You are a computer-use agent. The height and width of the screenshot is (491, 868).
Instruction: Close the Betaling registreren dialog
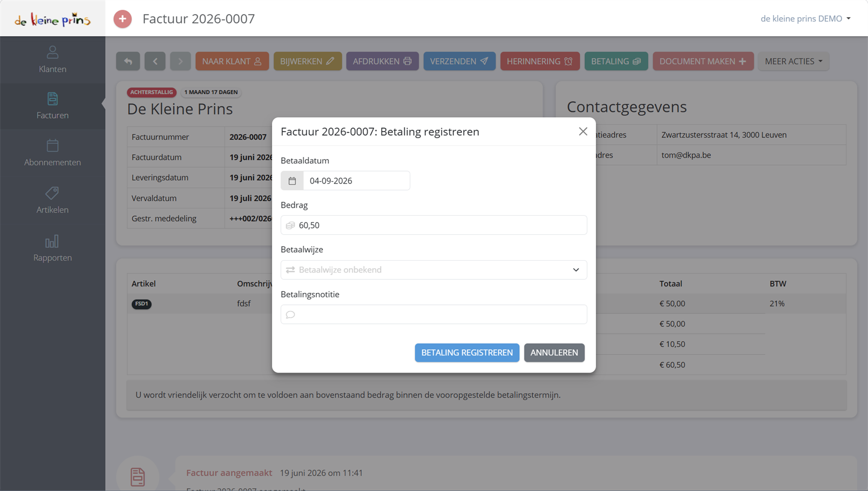tap(583, 132)
